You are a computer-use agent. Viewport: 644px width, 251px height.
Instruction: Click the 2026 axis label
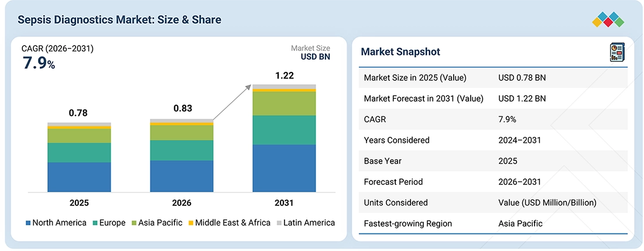[182, 202]
